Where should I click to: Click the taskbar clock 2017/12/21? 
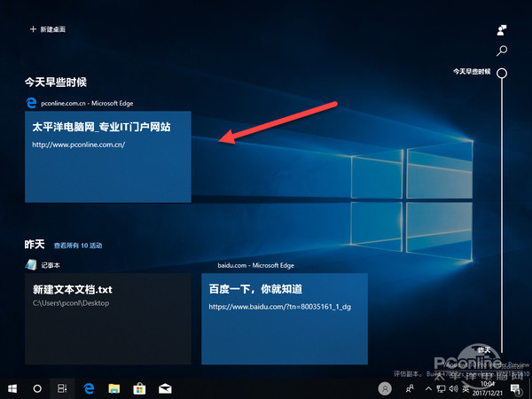(488, 389)
